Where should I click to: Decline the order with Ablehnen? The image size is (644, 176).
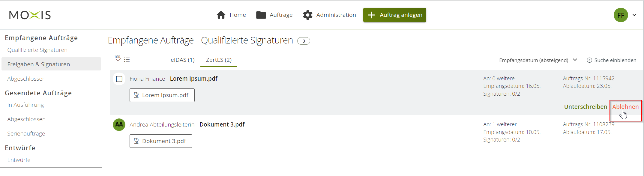point(625,107)
